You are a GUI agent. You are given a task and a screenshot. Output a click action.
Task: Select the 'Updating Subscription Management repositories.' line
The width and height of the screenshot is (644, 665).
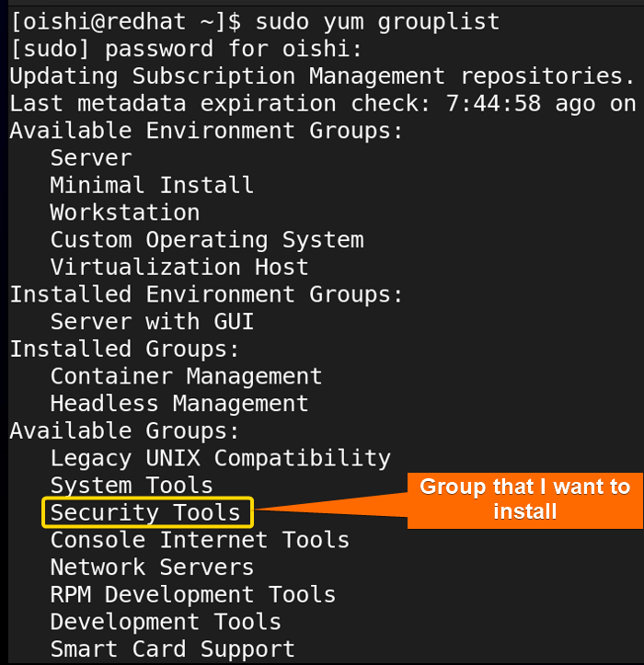[x=322, y=76]
